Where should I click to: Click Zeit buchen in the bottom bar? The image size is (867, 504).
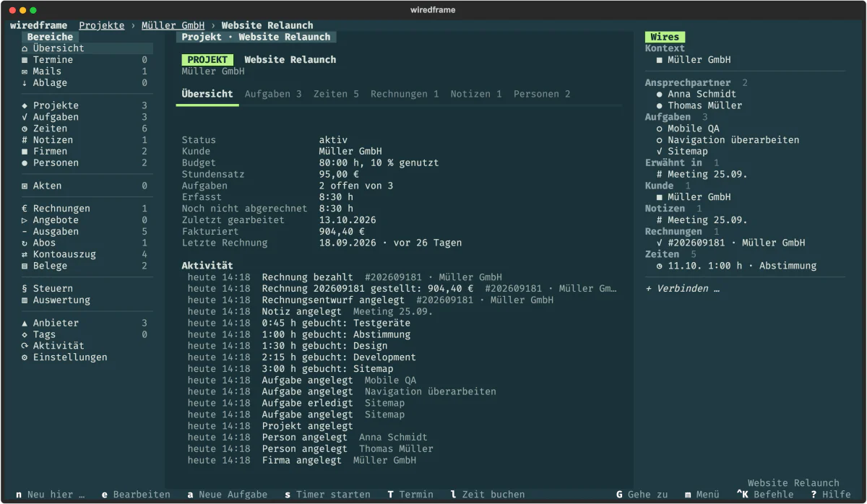click(x=488, y=495)
